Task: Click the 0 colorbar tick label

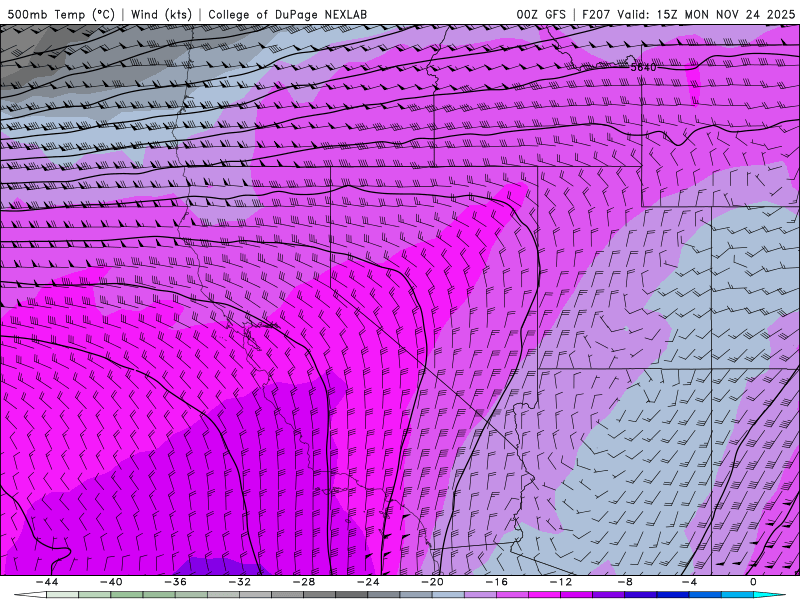Action: 753,582
